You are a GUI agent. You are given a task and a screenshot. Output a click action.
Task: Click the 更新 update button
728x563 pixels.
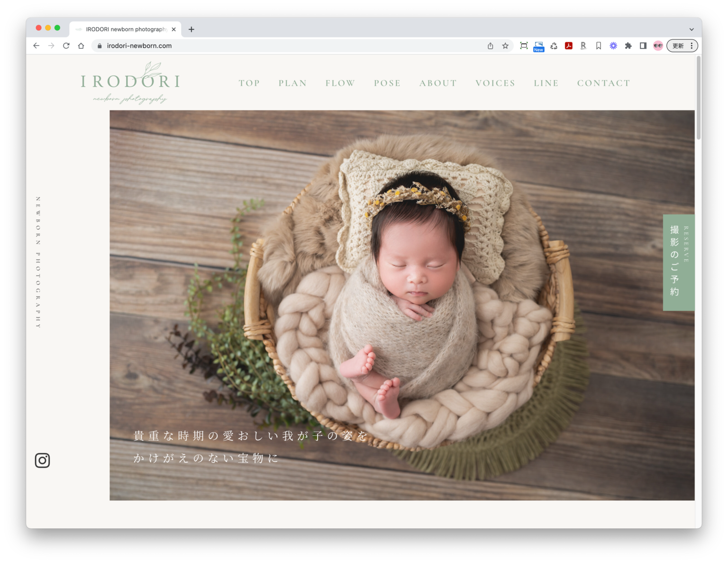(678, 46)
